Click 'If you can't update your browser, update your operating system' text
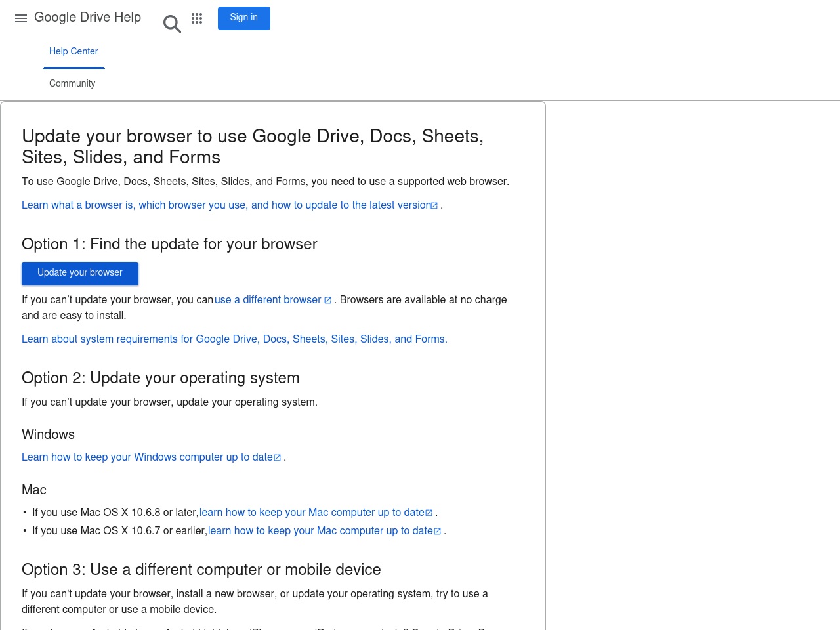840x630 pixels. (169, 402)
